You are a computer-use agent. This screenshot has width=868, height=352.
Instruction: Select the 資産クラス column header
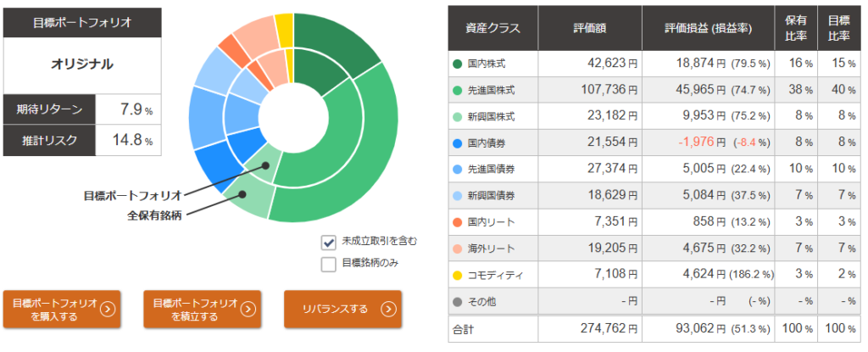pos(492,28)
